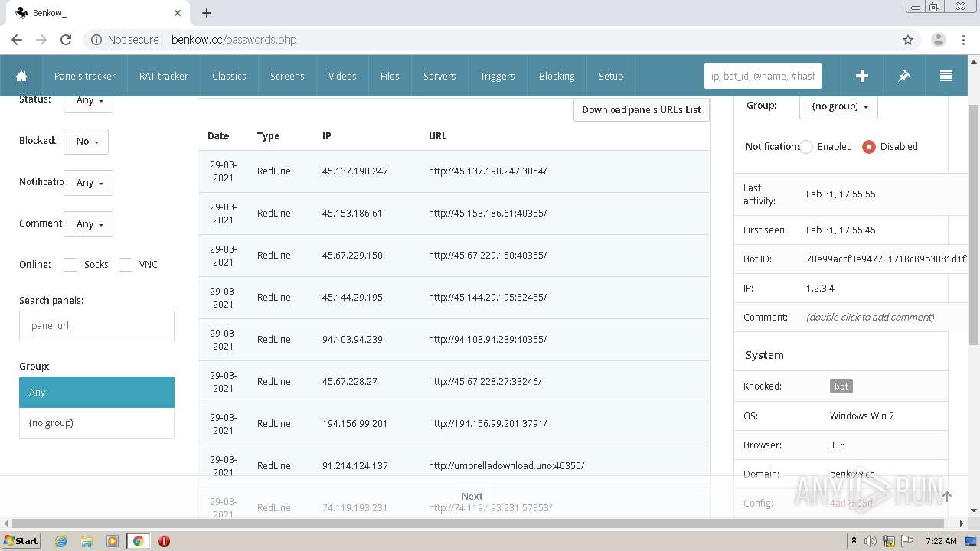Open file explorer in taskbar

click(x=87, y=541)
